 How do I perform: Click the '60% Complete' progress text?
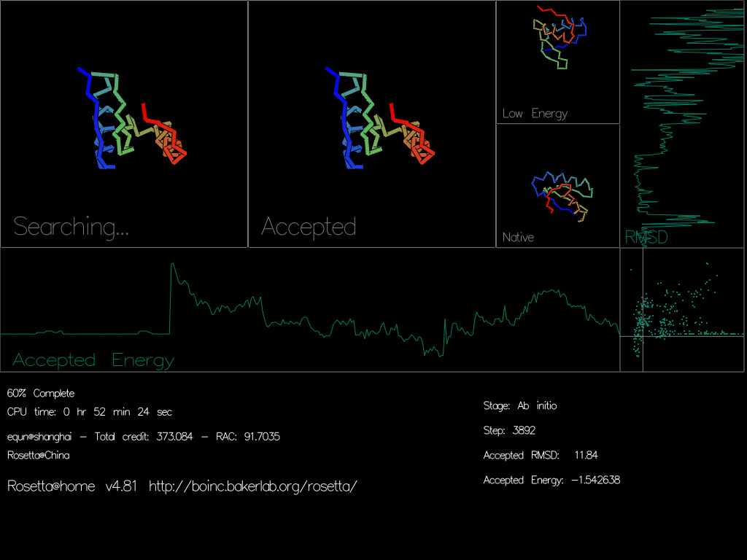(x=41, y=393)
